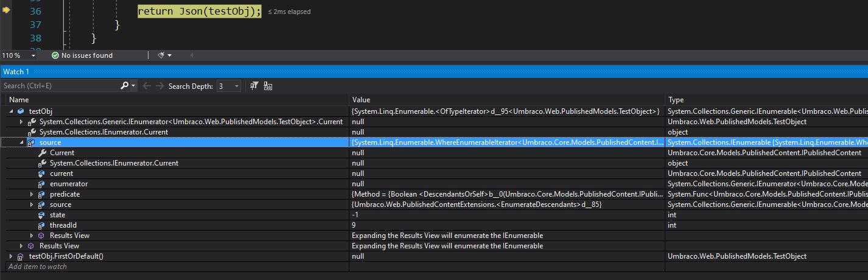Click the value 9 of threadId

click(354, 225)
